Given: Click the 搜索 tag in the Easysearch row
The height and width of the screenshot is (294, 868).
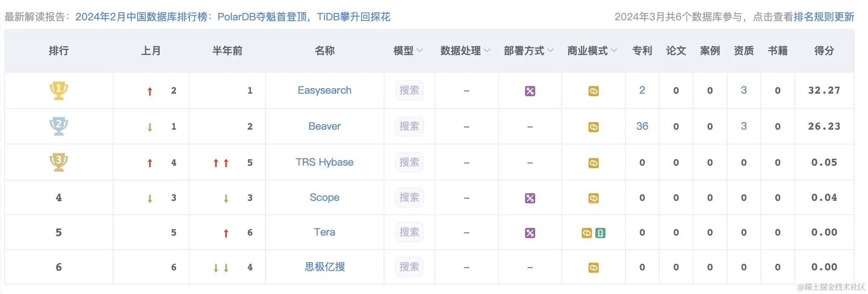Looking at the screenshot, I should click(409, 90).
